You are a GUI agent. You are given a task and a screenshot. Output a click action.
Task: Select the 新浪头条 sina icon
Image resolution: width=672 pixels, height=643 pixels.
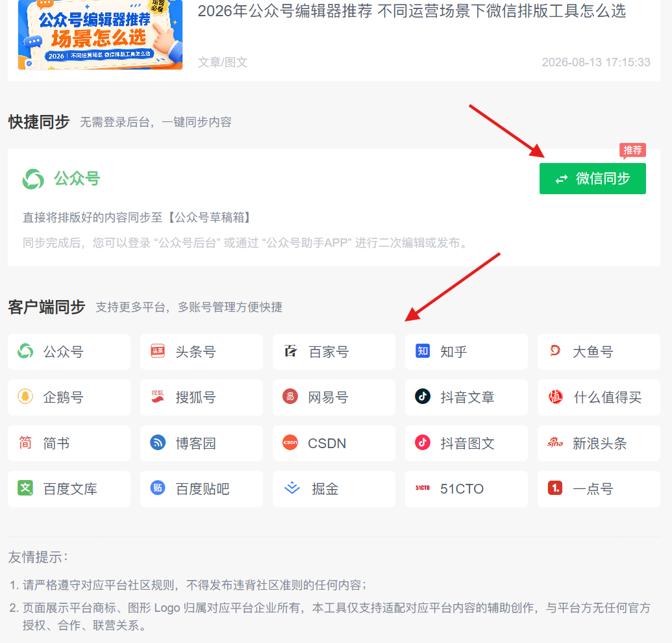tap(555, 442)
